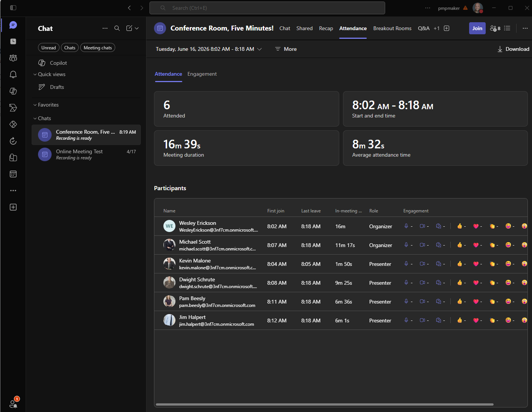Switch to the Shared tab

pyautogui.click(x=304, y=28)
